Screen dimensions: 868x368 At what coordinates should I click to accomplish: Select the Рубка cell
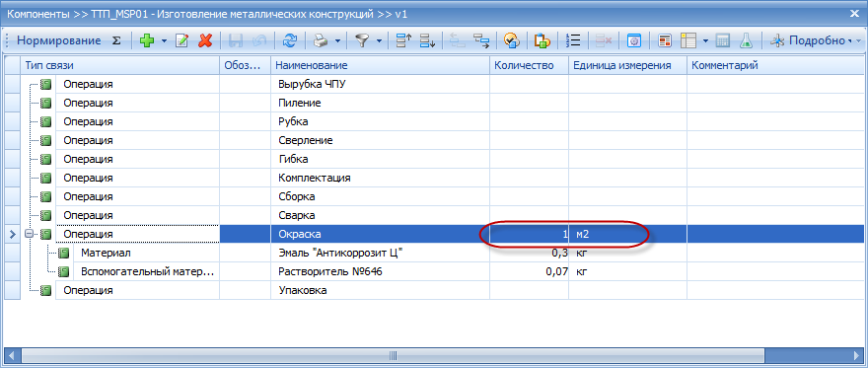pos(381,121)
